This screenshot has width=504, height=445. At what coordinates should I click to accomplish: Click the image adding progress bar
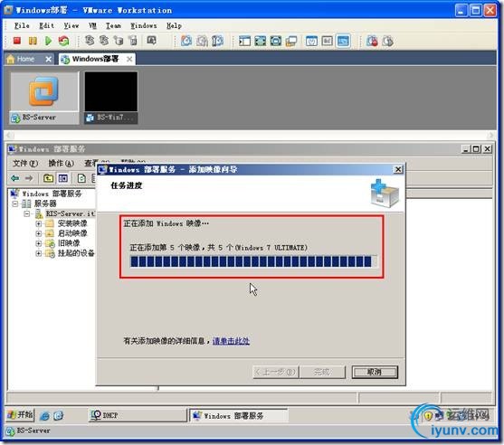253,261
